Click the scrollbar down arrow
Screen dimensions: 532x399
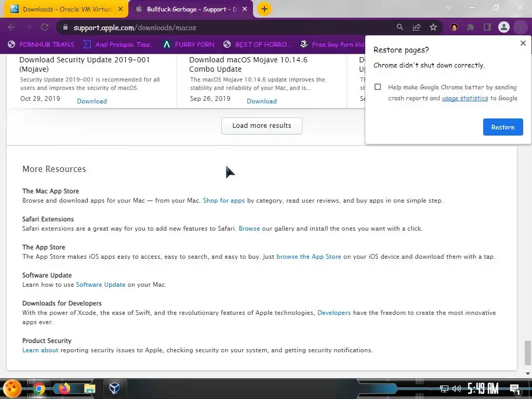pyautogui.click(x=527, y=374)
